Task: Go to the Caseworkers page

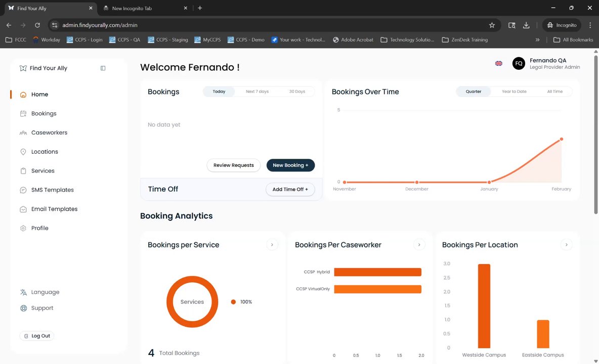Action: [49, 132]
